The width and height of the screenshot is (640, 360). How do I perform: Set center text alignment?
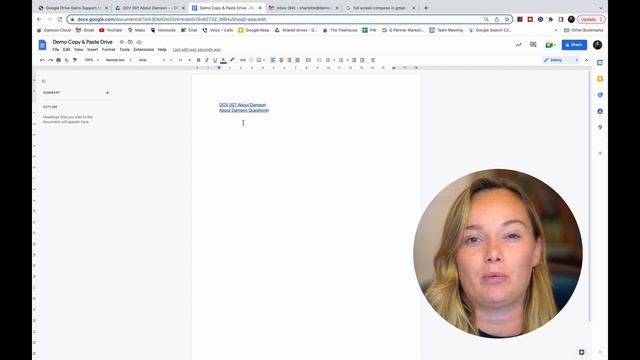coord(281,60)
